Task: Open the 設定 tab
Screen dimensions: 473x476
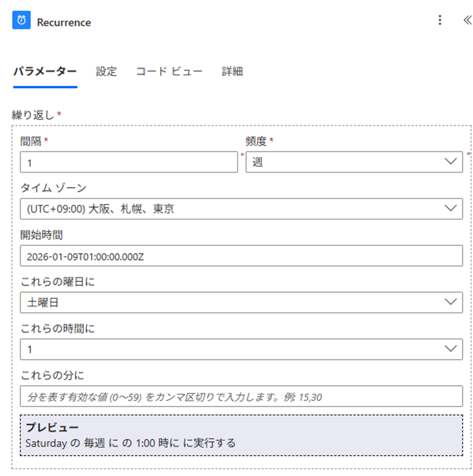Action: (x=106, y=72)
